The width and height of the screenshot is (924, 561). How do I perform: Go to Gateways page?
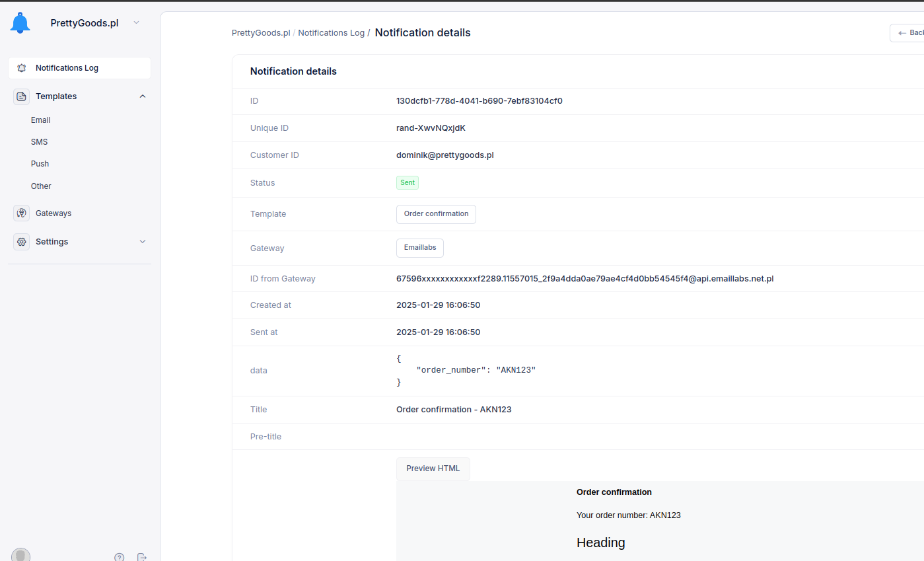(x=53, y=213)
